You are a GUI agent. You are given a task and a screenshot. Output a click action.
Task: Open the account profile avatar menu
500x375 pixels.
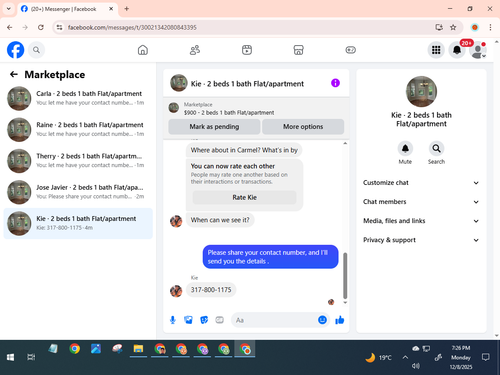coord(478,50)
